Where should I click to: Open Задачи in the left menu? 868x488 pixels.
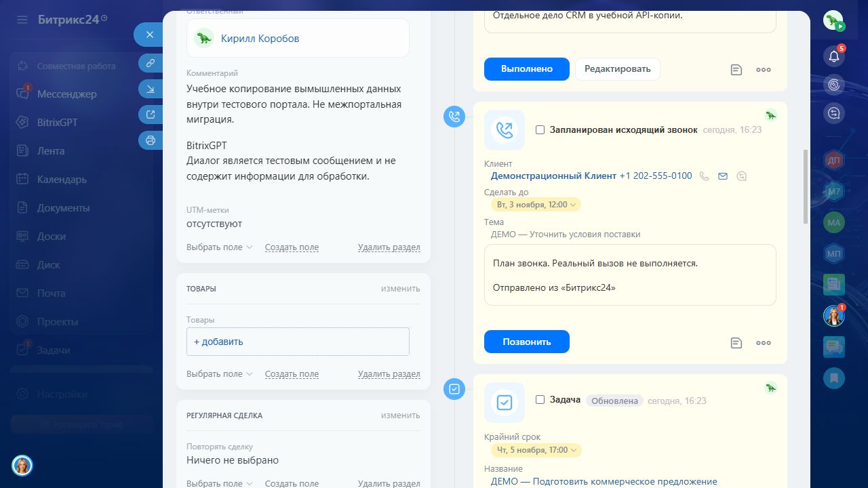(53, 350)
